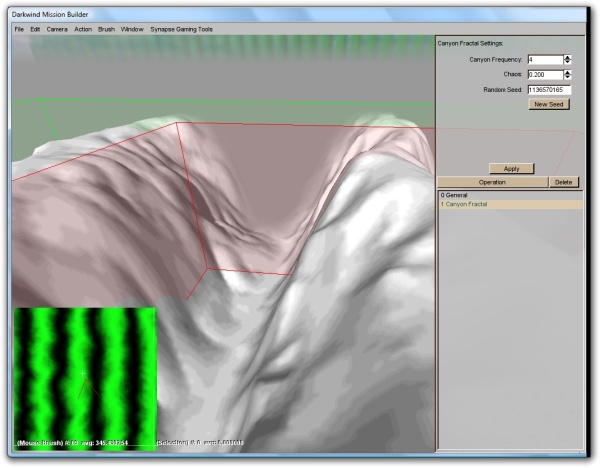Open the Window menu
The image size is (600, 468).
(132, 29)
